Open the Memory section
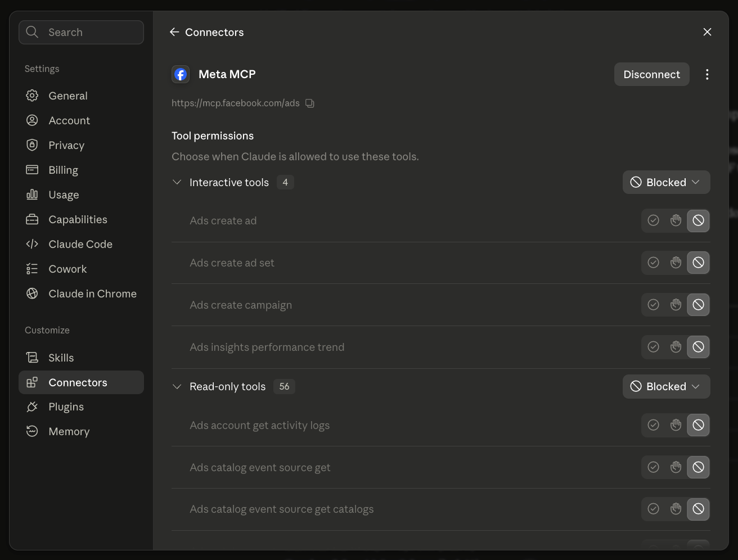Screen dimensions: 738x560 [81, 431]
